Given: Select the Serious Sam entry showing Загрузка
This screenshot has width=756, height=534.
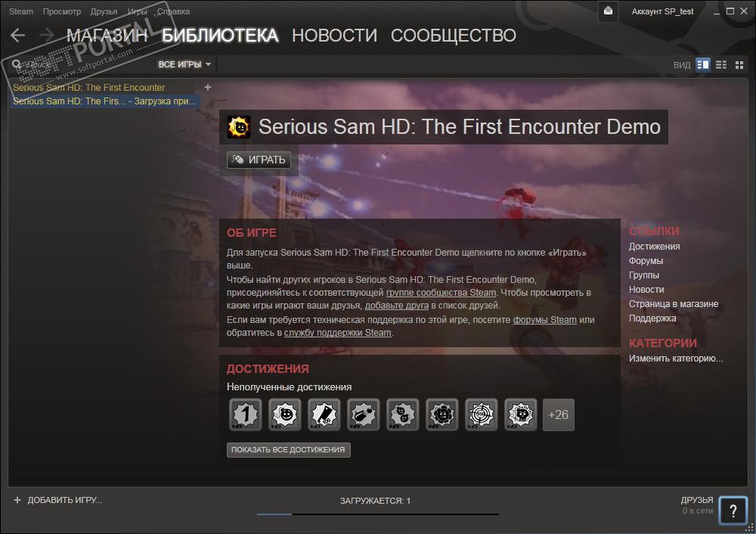Looking at the screenshot, I should point(104,101).
